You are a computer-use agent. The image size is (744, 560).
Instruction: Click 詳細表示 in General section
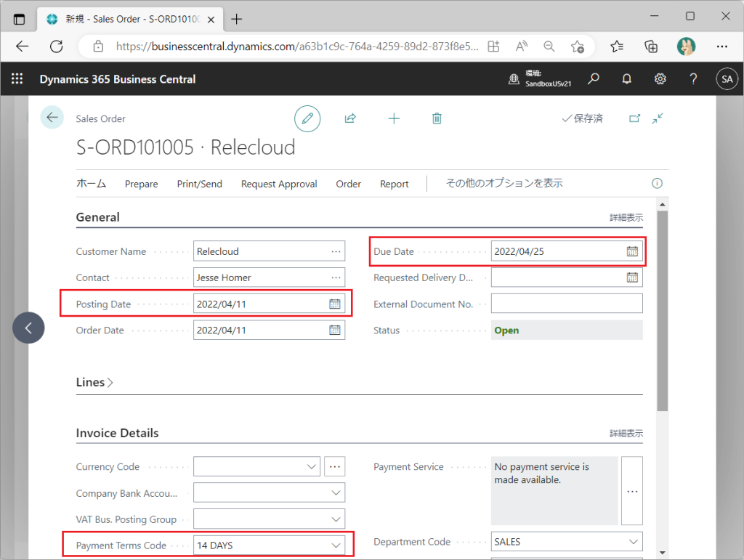coord(626,218)
